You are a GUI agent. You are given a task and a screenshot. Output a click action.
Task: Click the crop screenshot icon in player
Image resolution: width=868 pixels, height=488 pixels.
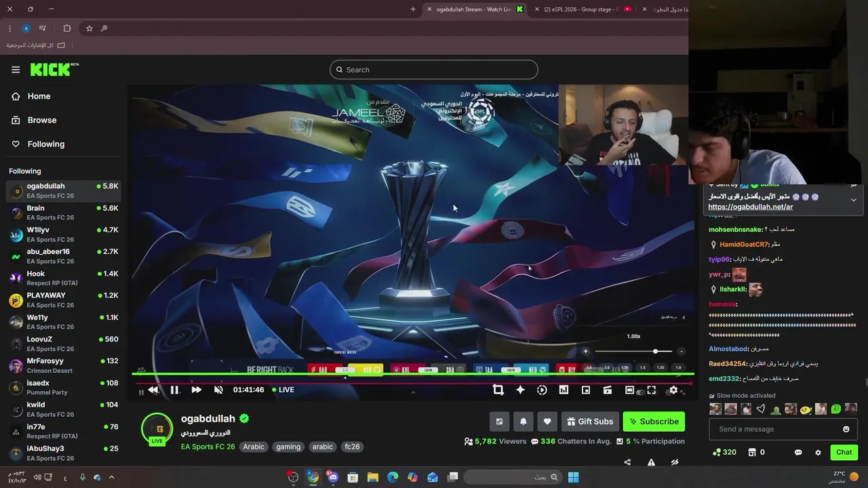[498, 390]
